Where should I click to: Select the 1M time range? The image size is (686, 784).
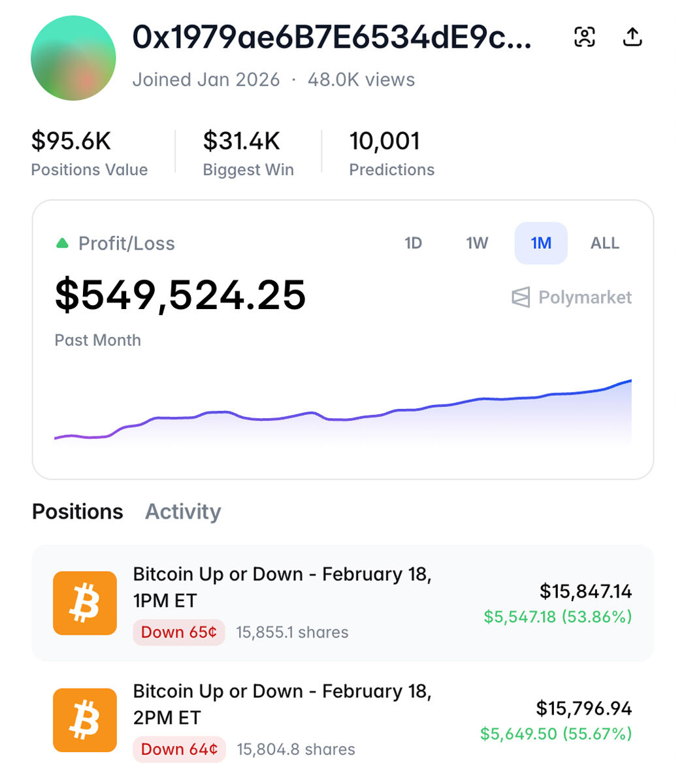(541, 244)
